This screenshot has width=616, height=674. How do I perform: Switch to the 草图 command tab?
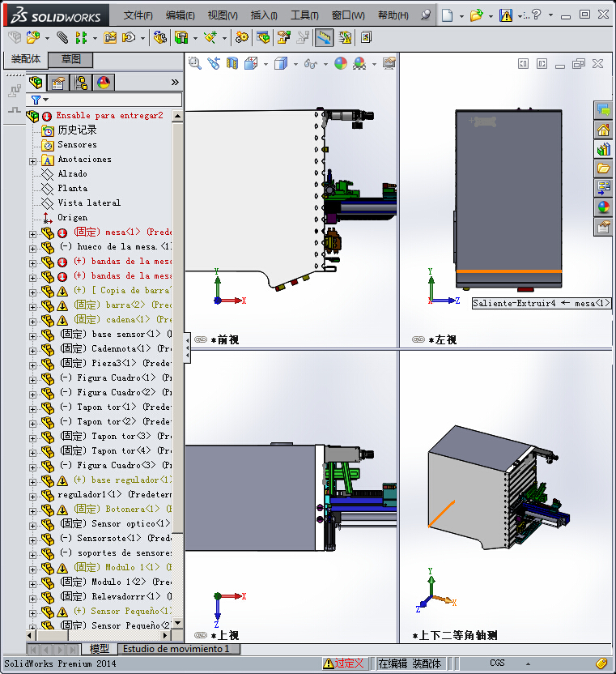tap(71, 59)
